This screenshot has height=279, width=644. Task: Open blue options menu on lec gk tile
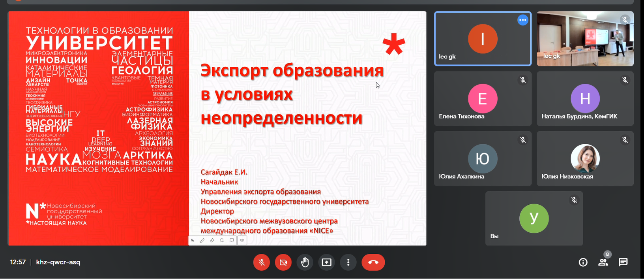(x=522, y=20)
